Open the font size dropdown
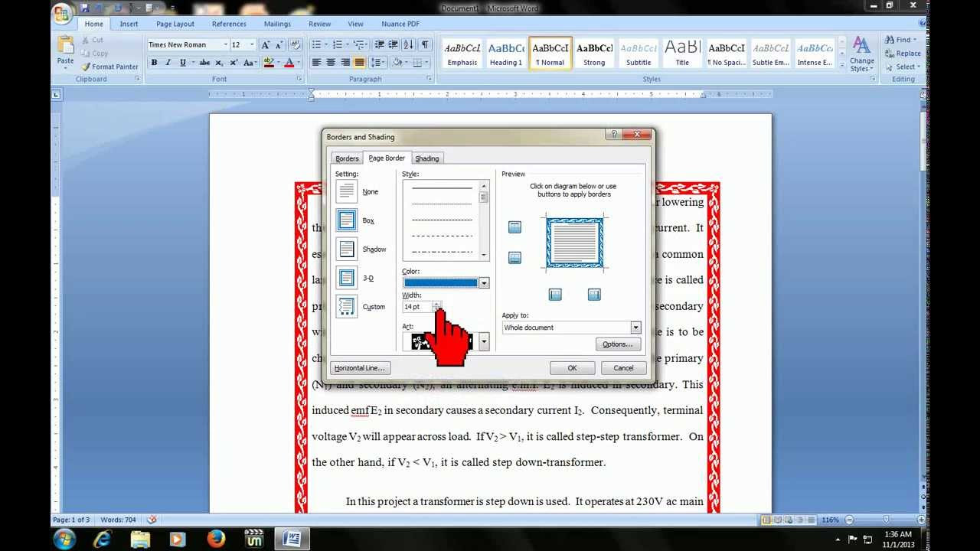Viewport: 980px width, 551px height. click(252, 45)
